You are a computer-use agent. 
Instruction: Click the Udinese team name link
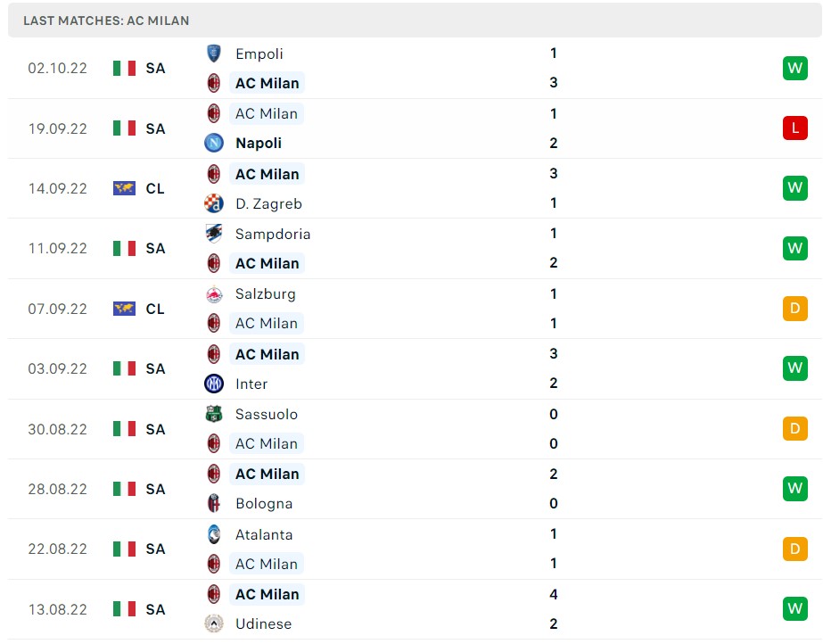click(x=263, y=624)
